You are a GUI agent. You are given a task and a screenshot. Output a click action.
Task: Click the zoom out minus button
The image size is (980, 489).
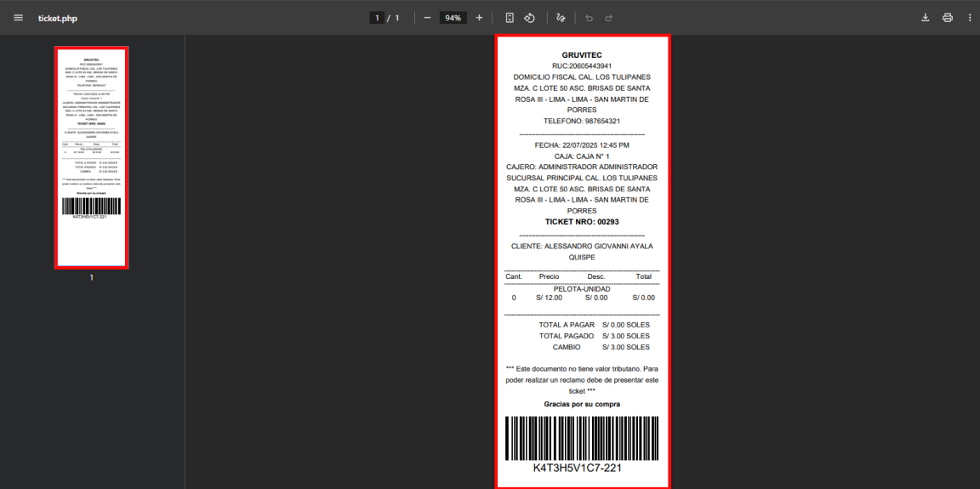point(427,18)
